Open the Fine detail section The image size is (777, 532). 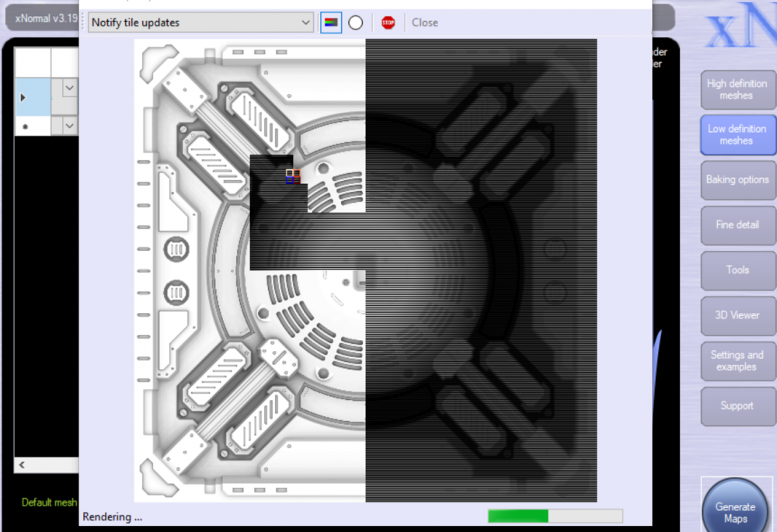pyautogui.click(x=737, y=224)
